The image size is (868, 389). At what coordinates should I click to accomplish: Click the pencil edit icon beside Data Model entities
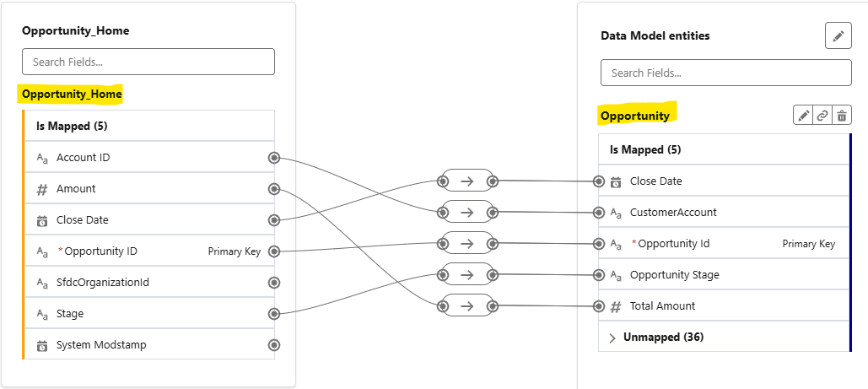(x=838, y=36)
